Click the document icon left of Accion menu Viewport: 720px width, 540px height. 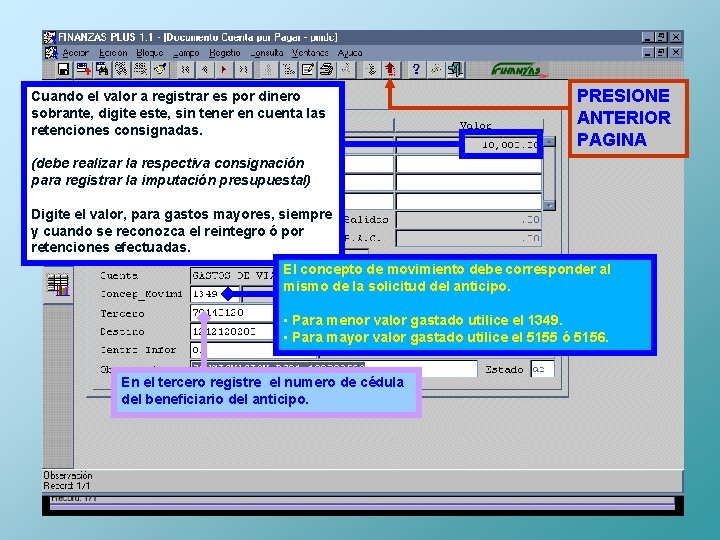pos(51,53)
